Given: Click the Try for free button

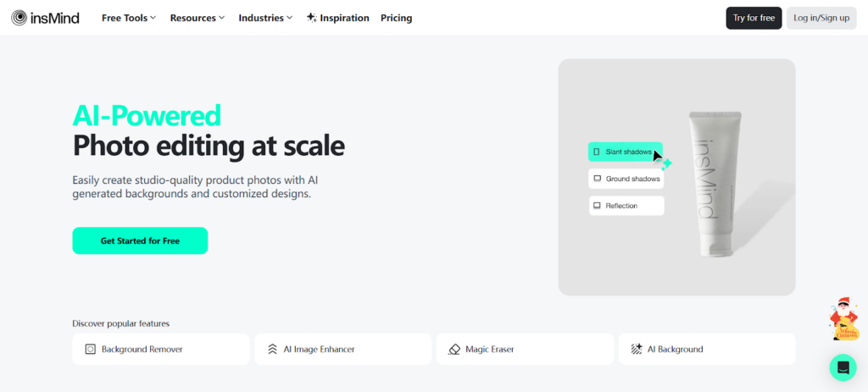Looking at the screenshot, I should tap(754, 18).
